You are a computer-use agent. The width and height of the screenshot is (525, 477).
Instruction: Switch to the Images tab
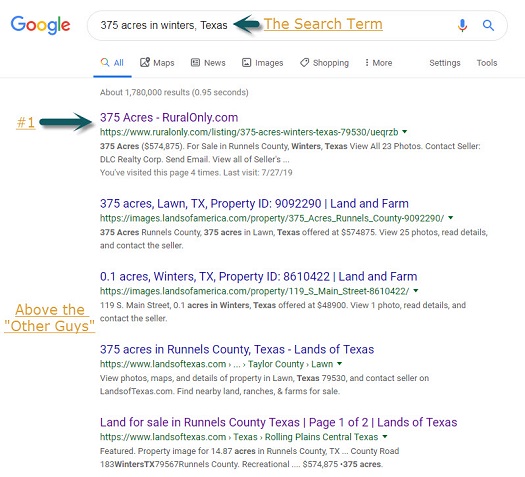coord(262,63)
